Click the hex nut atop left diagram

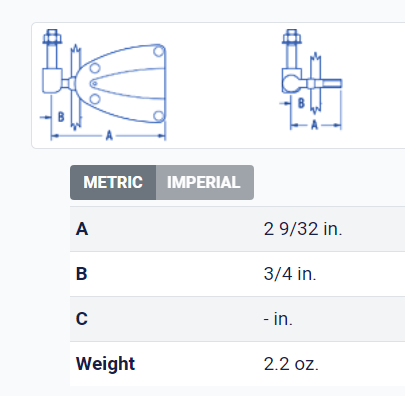pyautogui.click(x=52, y=36)
